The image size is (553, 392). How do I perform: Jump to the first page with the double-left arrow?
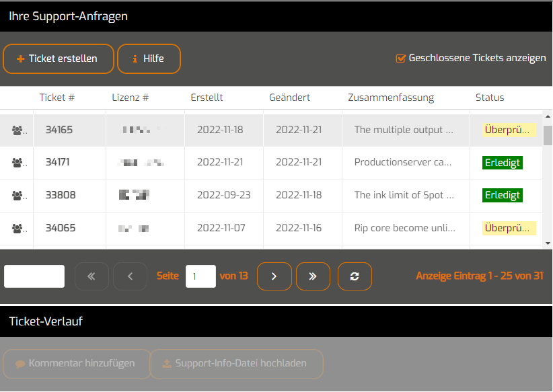(x=91, y=276)
